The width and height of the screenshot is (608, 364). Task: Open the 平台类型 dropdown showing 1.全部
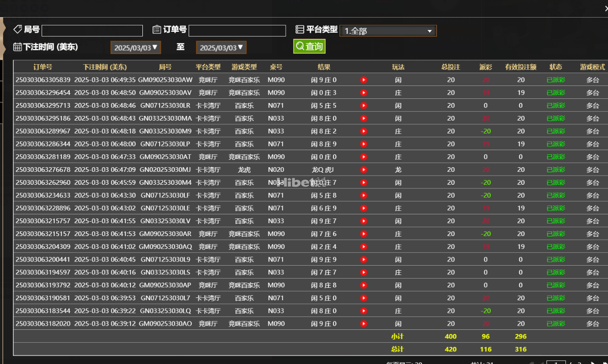(388, 31)
